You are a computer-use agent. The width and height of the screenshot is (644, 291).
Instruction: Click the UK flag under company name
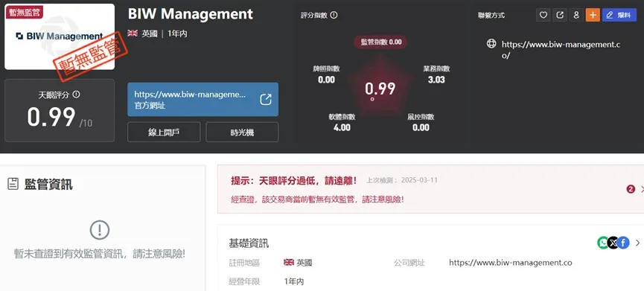(133, 33)
